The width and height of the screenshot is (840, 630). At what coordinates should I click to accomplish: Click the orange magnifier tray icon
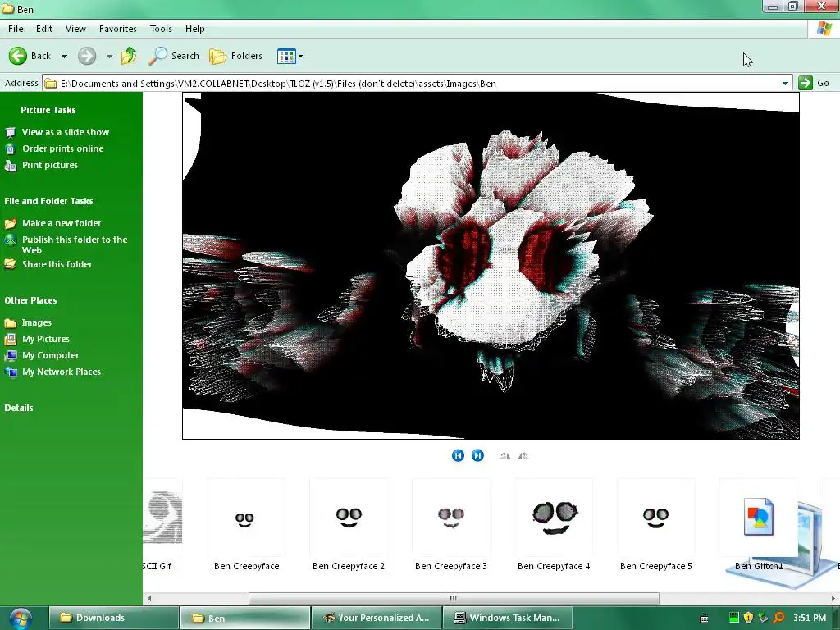coord(779,618)
